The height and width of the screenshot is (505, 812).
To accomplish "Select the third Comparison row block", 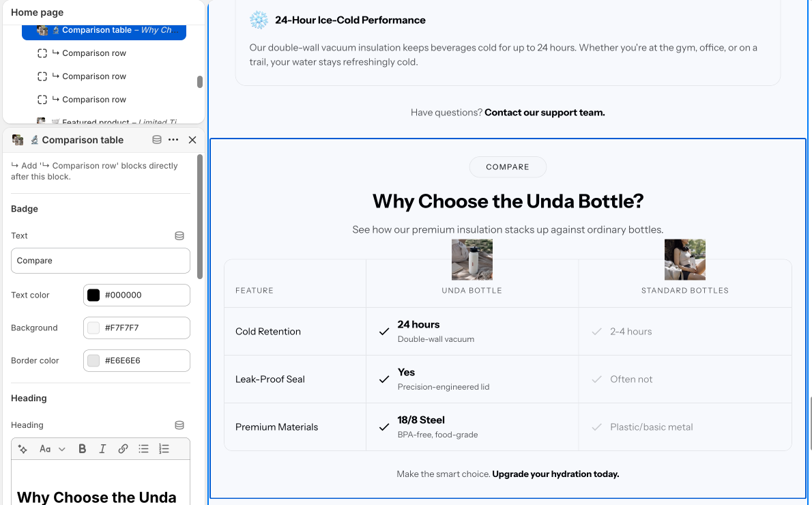I will click(93, 100).
